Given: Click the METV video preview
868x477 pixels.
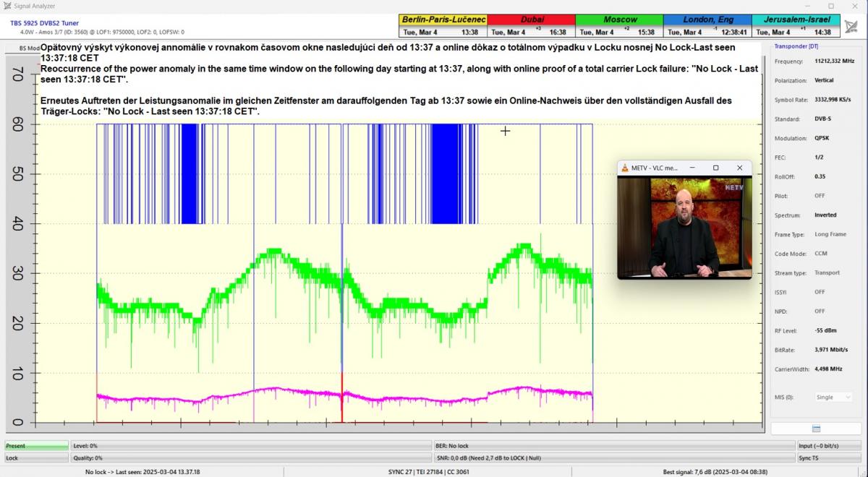Looking at the screenshot, I should [x=684, y=228].
